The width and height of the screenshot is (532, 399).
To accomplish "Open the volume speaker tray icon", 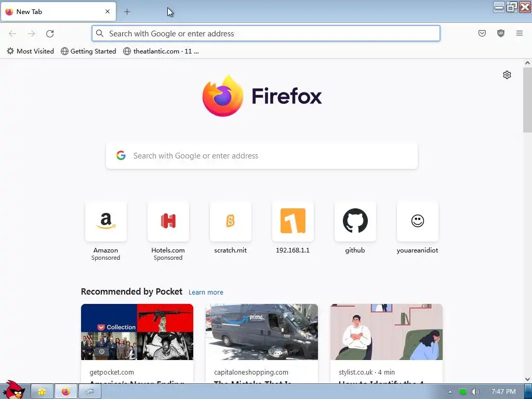I will tap(475, 392).
